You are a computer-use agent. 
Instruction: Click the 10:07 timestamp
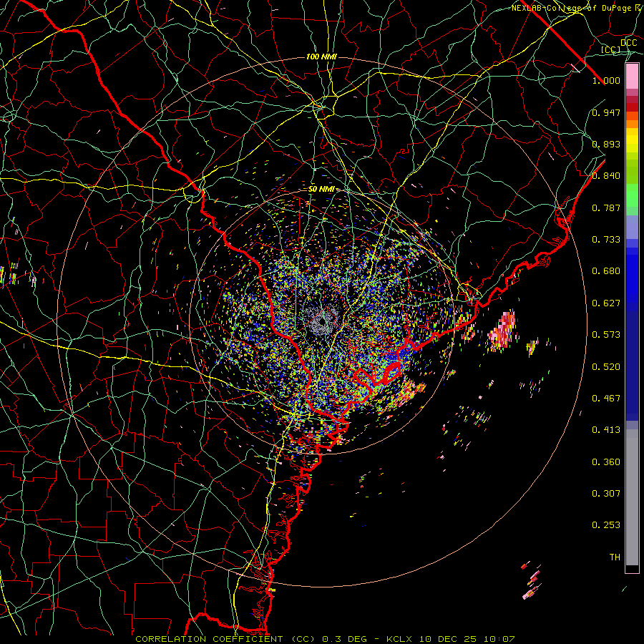(499, 639)
